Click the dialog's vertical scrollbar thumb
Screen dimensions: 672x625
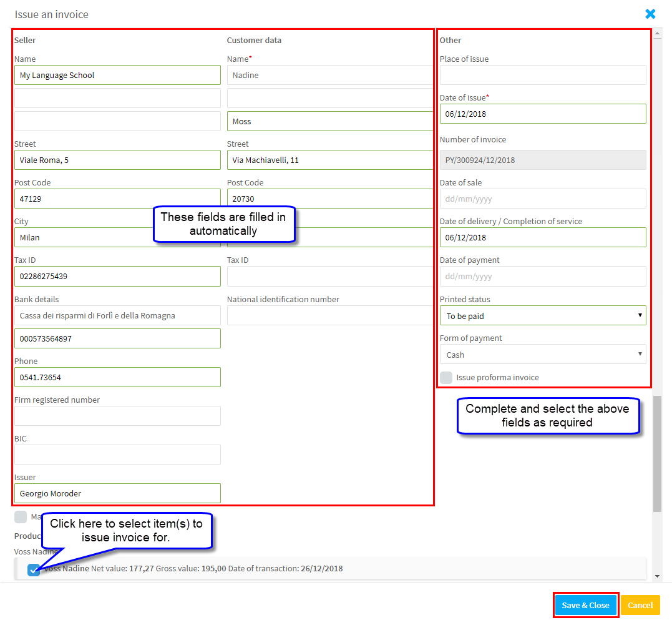coord(657,453)
